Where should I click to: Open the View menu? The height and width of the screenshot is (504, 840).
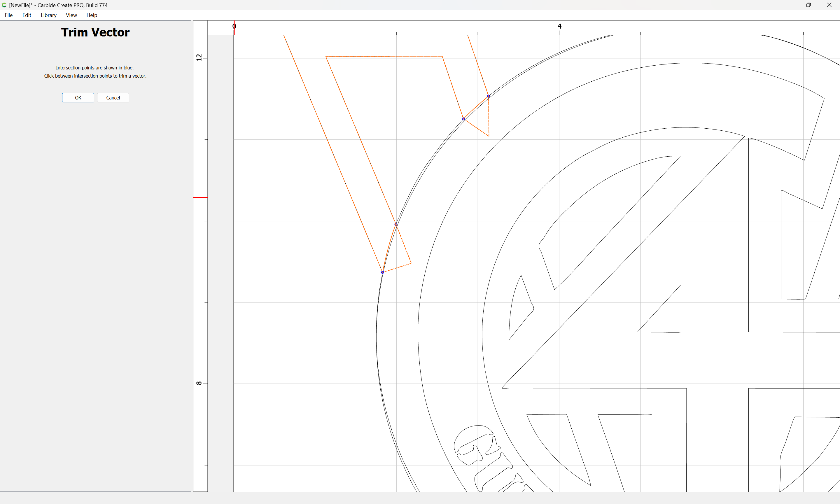pyautogui.click(x=71, y=15)
